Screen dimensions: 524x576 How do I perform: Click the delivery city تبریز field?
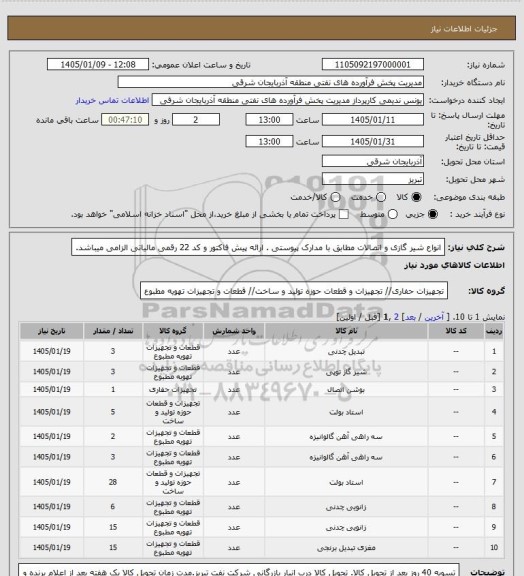point(373,179)
